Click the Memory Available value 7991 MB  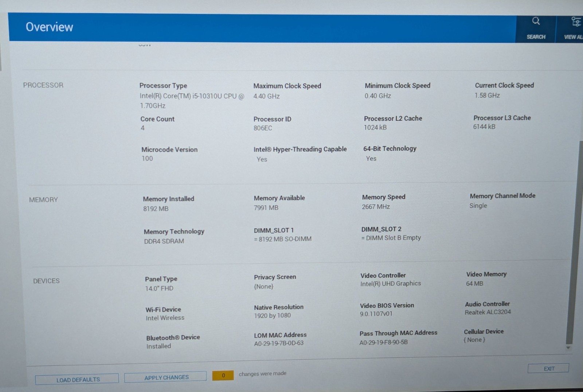point(266,208)
